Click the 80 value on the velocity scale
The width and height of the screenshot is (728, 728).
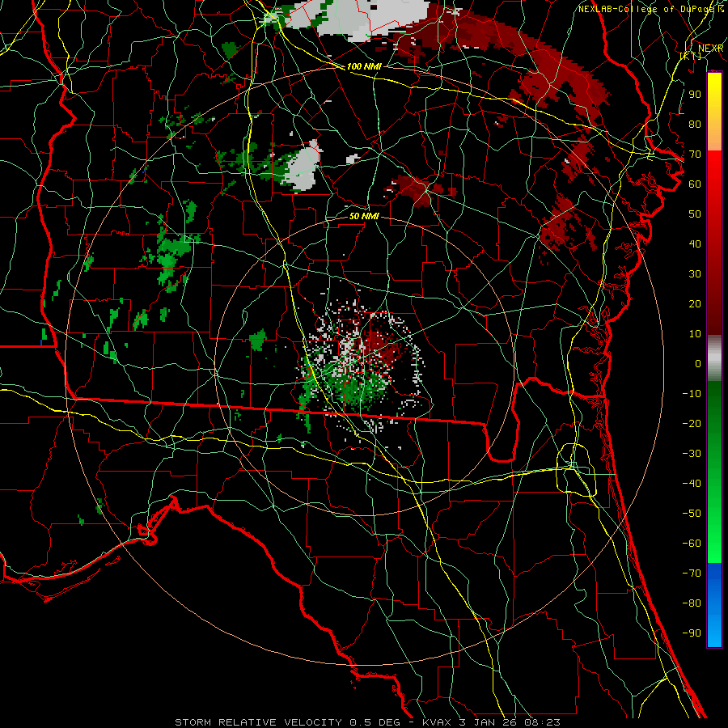[x=695, y=124]
